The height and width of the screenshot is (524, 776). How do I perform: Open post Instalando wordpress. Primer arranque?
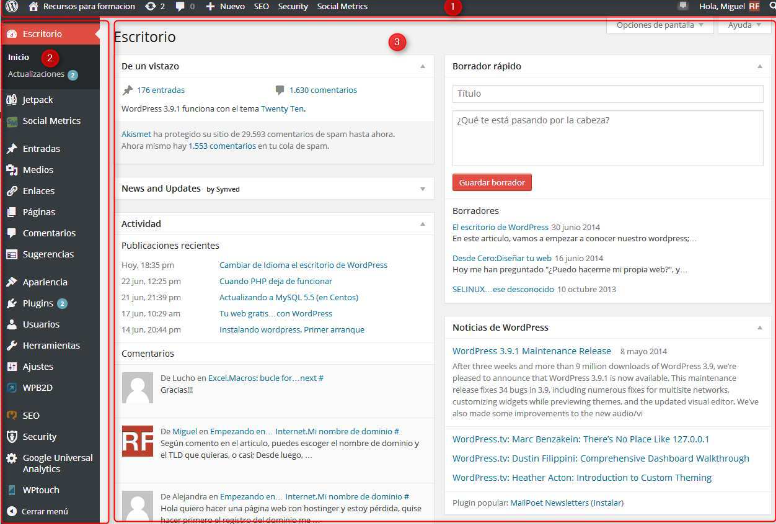pyautogui.click(x=291, y=330)
